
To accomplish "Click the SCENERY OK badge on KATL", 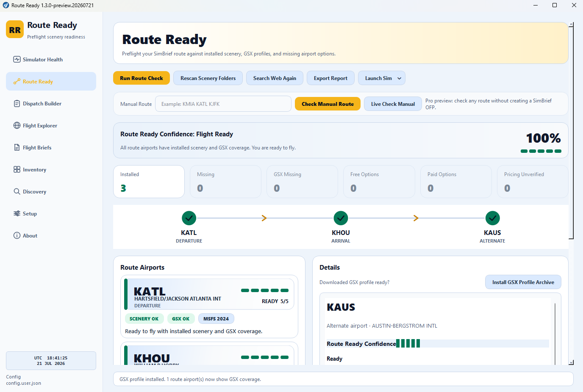I will coord(144,319).
